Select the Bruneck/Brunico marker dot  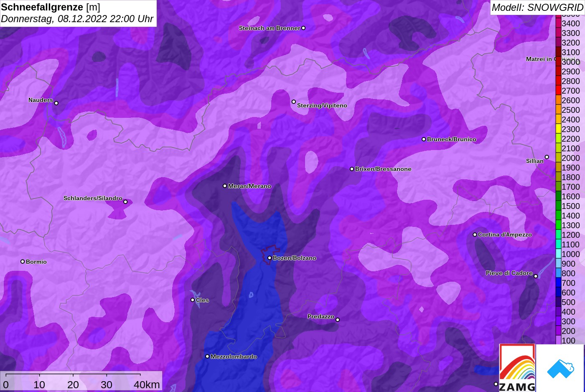tap(424, 139)
